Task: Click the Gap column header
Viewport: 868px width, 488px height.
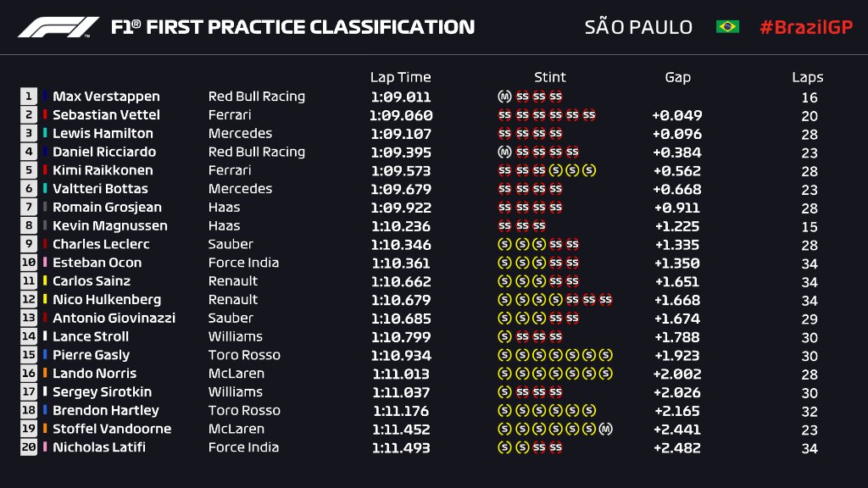Action: pyautogui.click(x=677, y=77)
